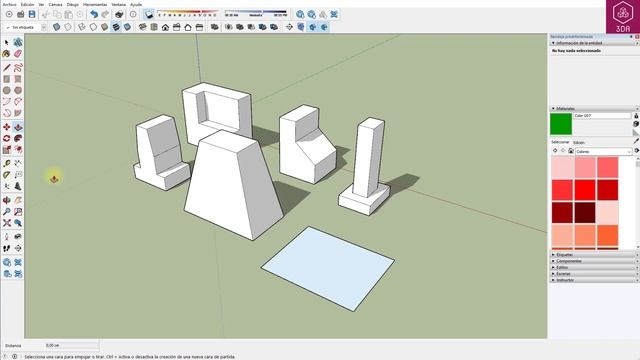Click the material details arrow button
The height and width of the screenshot is (360, 640).
point(636,151)
